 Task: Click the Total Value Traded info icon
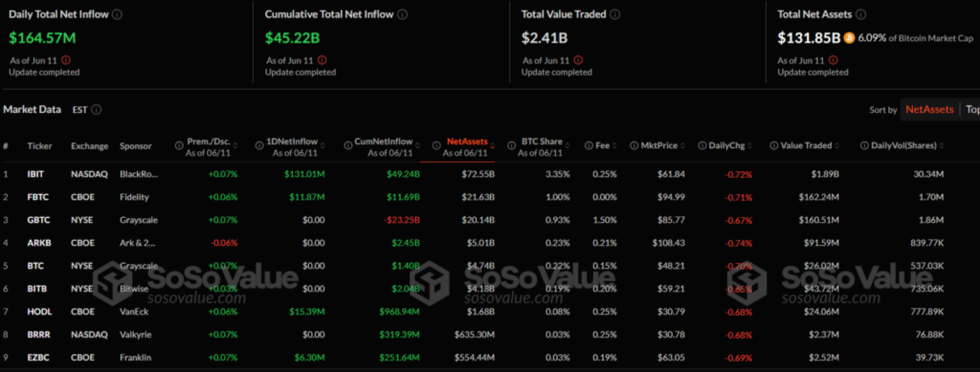click(615, 14)
